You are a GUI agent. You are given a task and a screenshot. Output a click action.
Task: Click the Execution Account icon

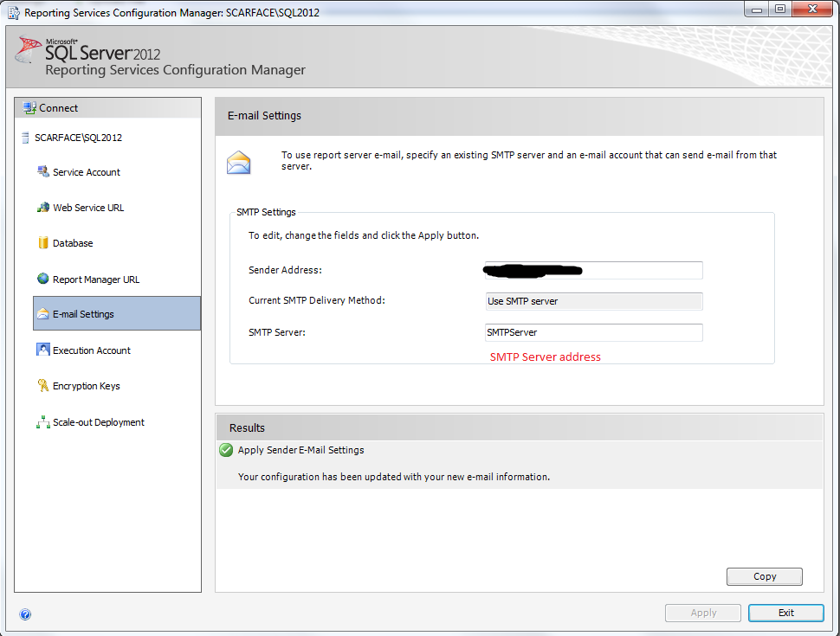42,350
